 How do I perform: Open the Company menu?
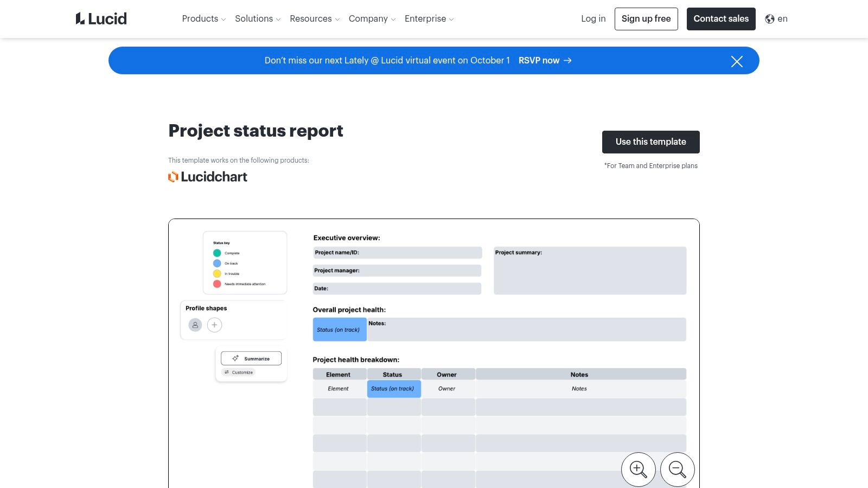click(372, 19)
